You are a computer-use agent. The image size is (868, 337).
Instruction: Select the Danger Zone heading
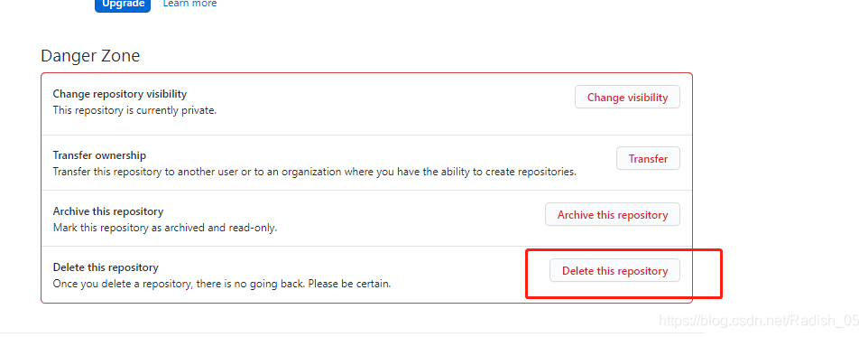pos(90,56)
